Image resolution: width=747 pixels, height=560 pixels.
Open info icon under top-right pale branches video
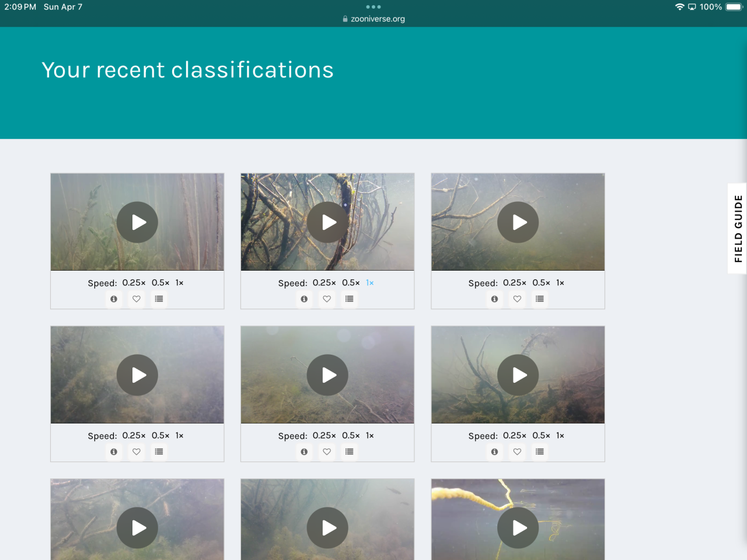[494, 299]
